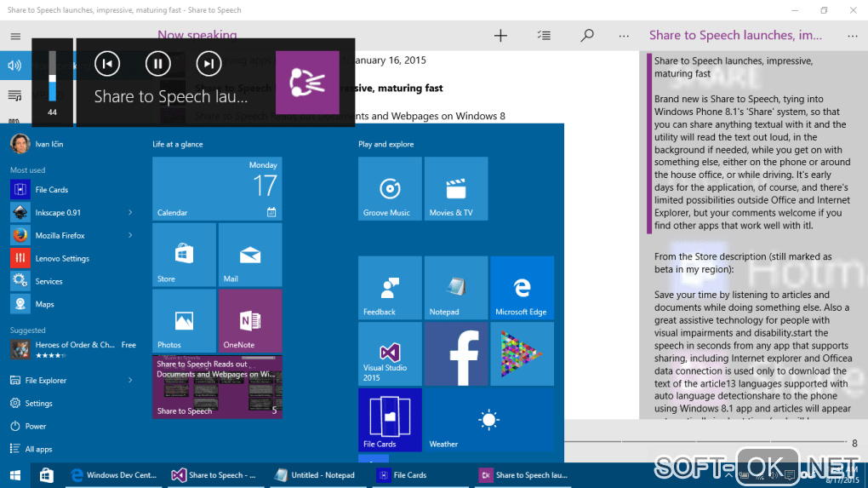The image size is (868, 488).
Task: Select paragraph 'From the Store description'
Action: tap(743, 263)
